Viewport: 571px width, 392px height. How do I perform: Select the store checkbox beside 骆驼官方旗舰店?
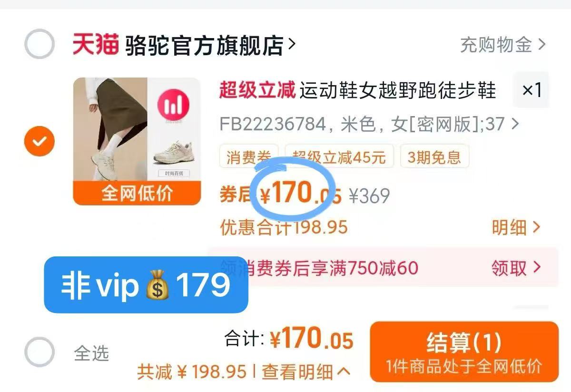pyautogui.click(x=39, y=44)
